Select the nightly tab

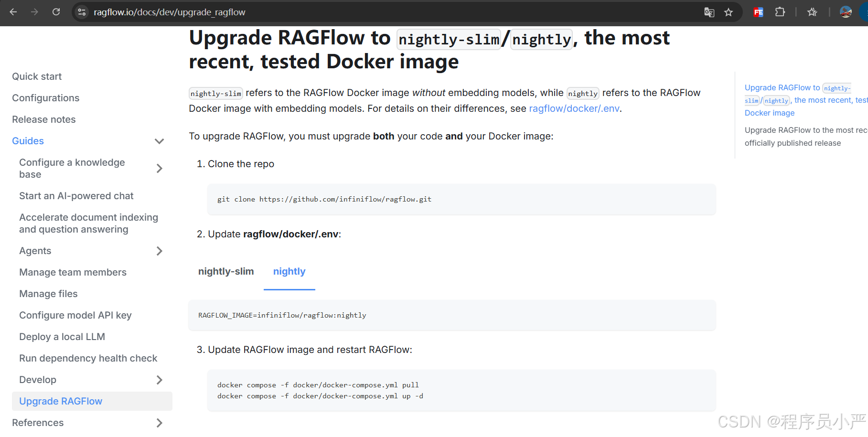(x=289, y=271)
